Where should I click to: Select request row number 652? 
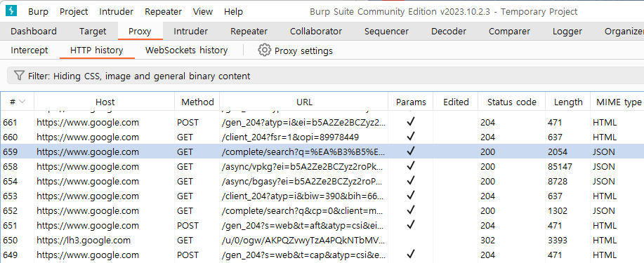tap(322, 211)
